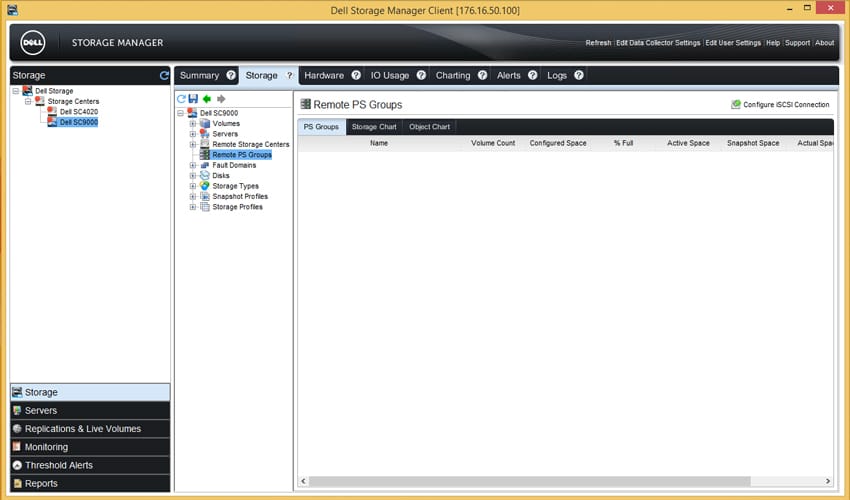850x500 pixels.
Task: Open Replications & Live Volumes view
Action: tap(90, 429)
